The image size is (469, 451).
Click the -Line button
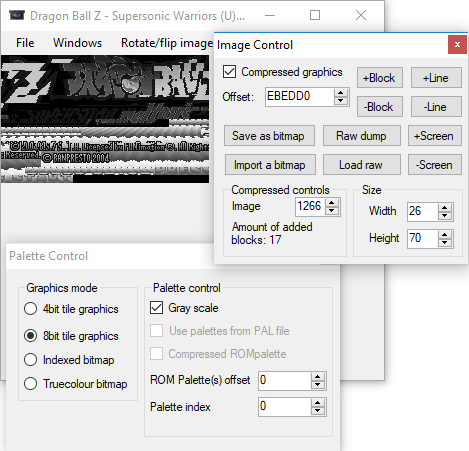[x=436, y=107]
